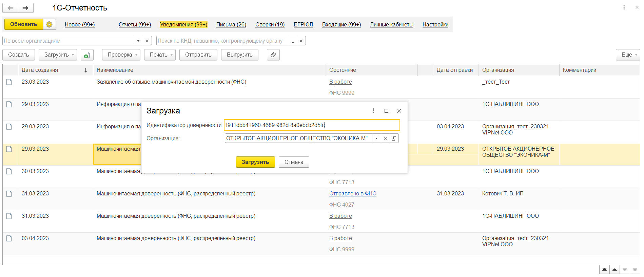This screenshot has width=644, height=277.
Task: Expand the Печать dropdown button
Action: (x=160, y=55)
